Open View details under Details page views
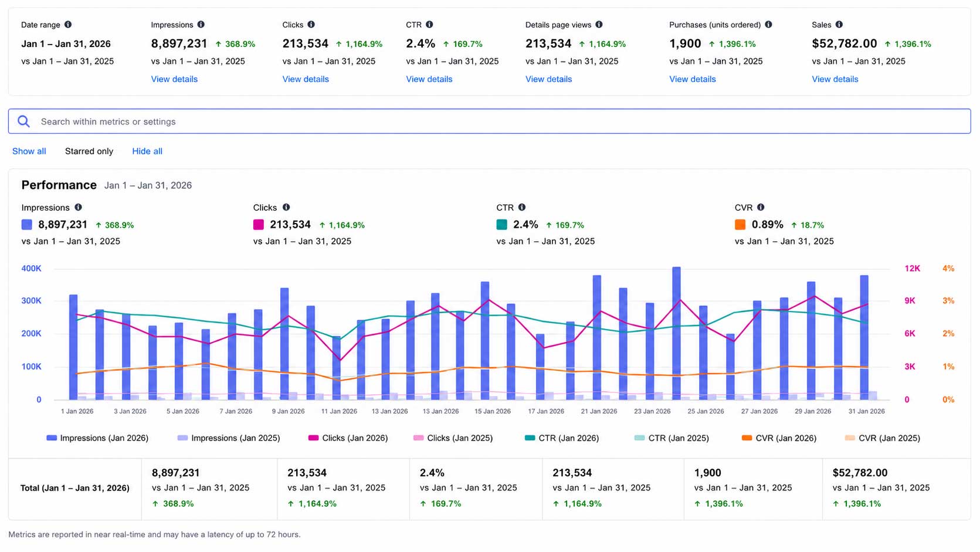The image size is (980, 552). pos(548,79)
